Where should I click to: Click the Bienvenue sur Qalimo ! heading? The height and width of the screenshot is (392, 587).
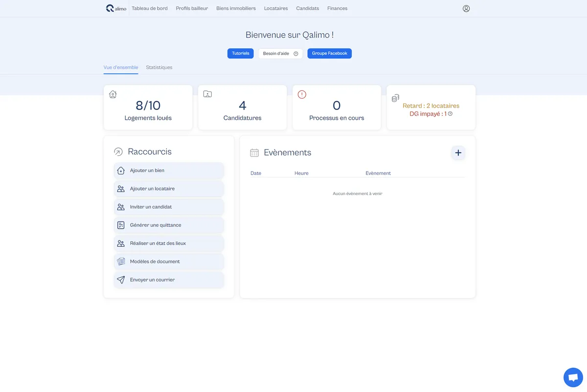290,35
